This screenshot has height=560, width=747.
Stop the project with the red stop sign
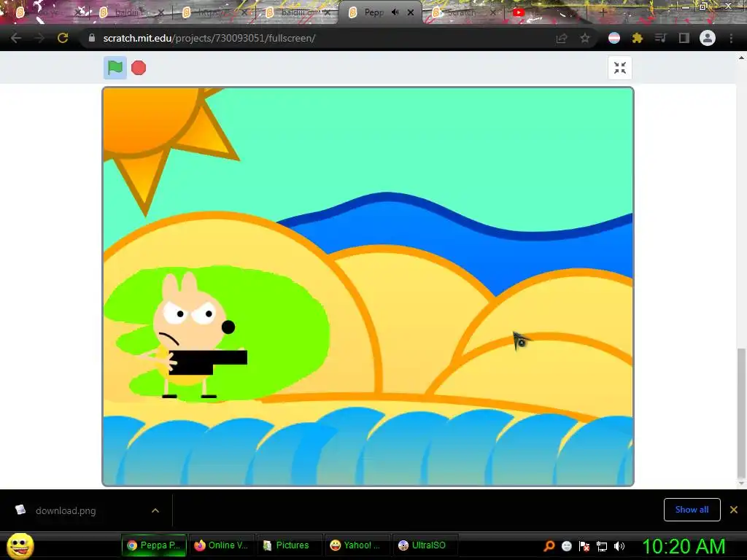tap(139, 68)
